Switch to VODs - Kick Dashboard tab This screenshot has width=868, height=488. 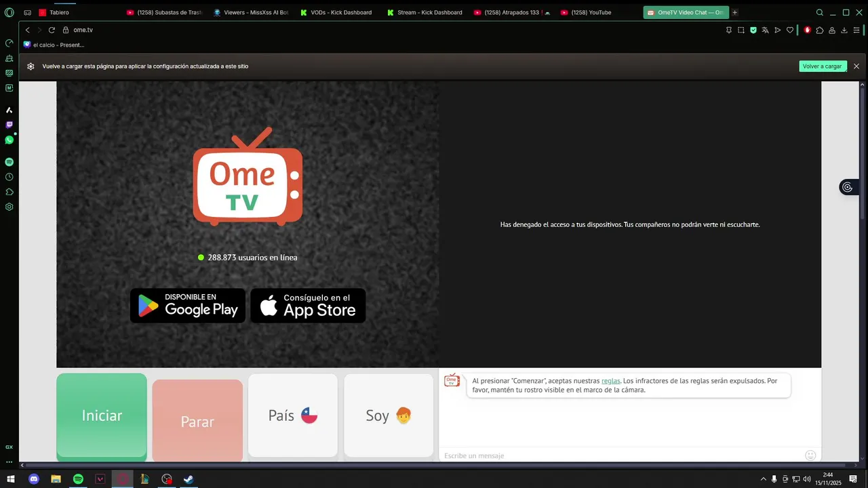coord(337,12)
